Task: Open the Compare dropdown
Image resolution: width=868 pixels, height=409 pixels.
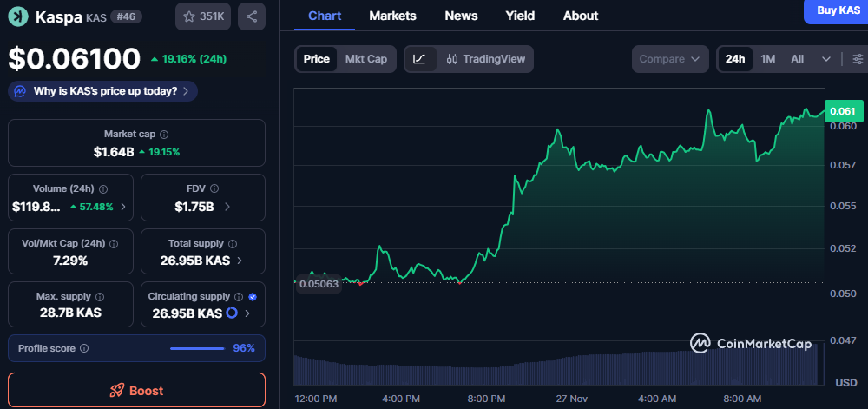Action: [x=670, y=59]
